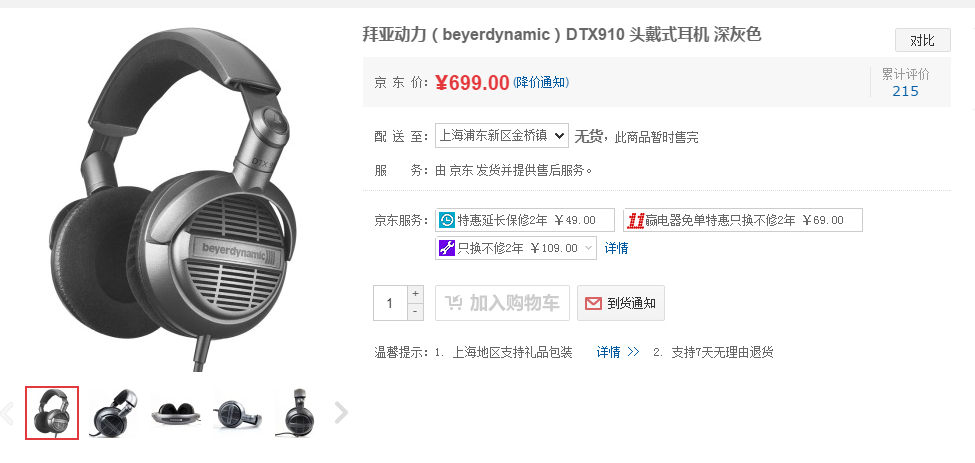View the 215 cumulative reviews

coord(905,91)
